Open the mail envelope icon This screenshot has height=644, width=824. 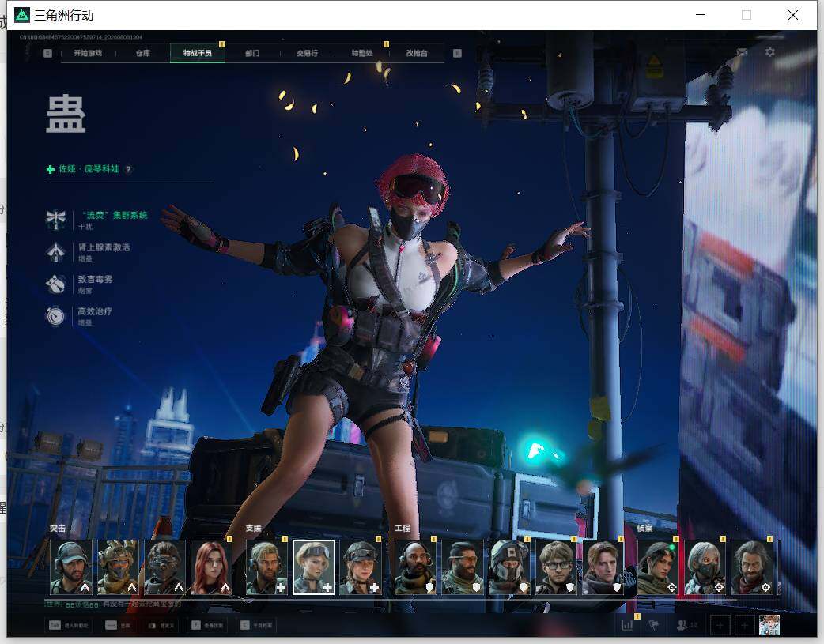[742, 52]
